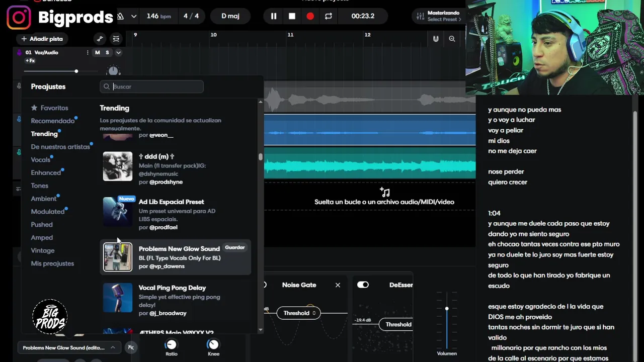
Task: Click the +Fx button on Voz/Audio track
Action: tap(30, 61)
